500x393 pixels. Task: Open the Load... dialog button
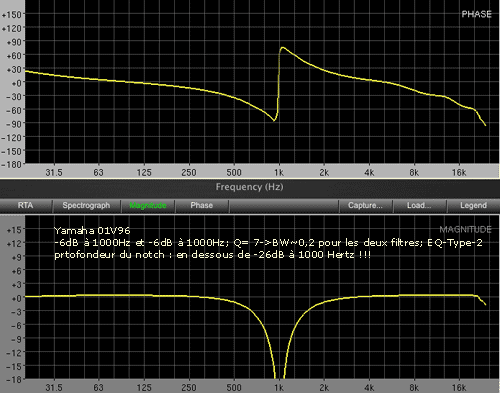click(x=419, y=206)
